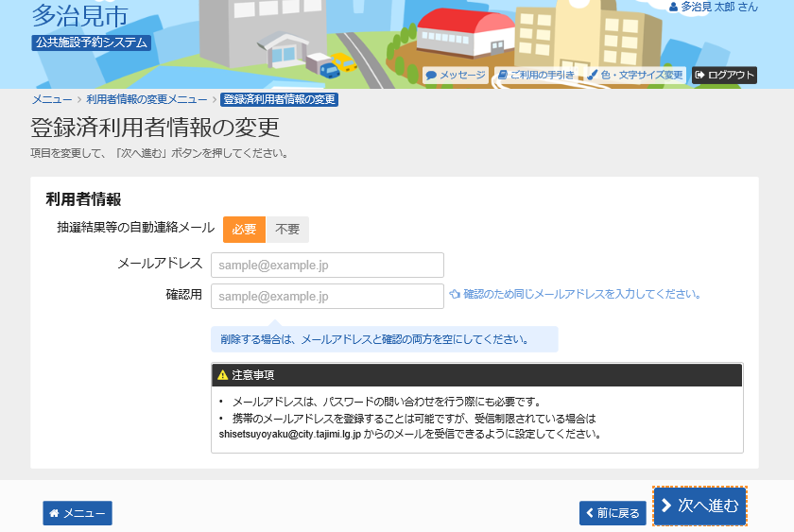This screenshot has width=794, height=532.
Task: Click the 多治見市 site title
Action: [x=79, y=15]
